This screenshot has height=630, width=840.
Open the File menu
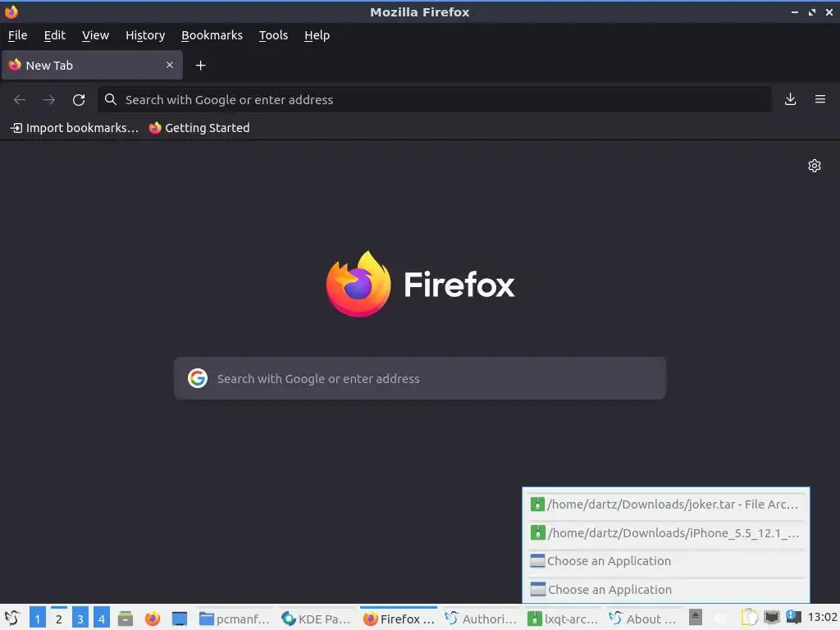pos(18,35)
